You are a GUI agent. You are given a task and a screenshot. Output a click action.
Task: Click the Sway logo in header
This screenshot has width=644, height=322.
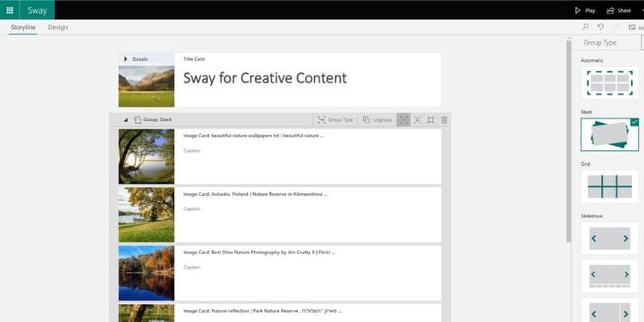click(37, 10)
